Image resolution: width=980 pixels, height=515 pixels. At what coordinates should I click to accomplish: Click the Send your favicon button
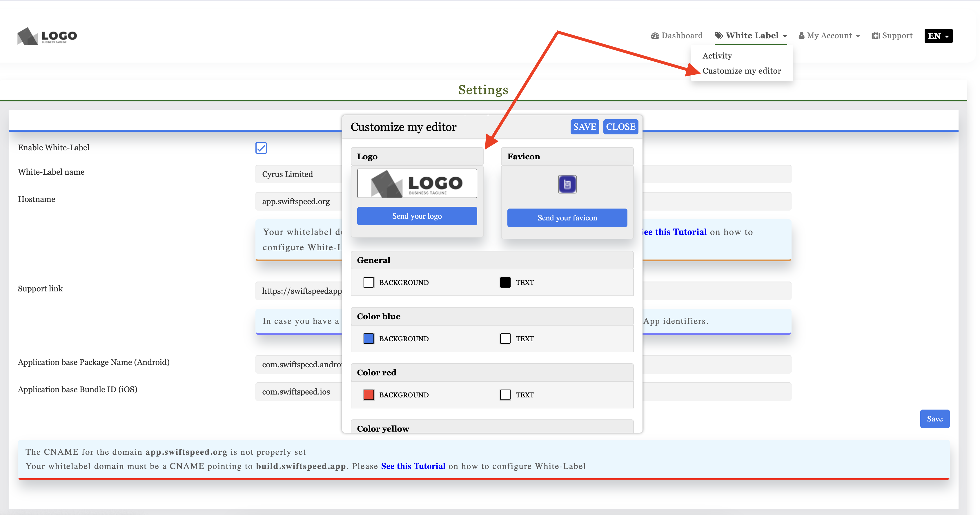point(567,218)
